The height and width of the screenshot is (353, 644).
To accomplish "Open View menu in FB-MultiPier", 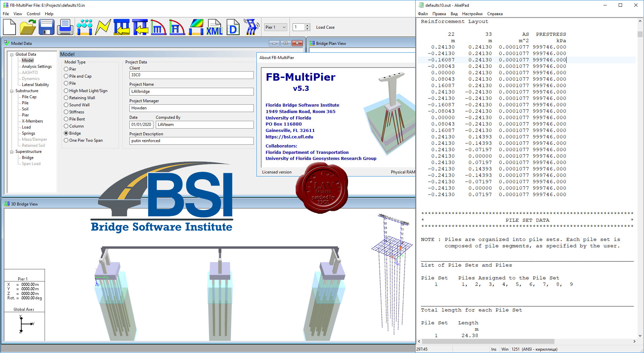I will 18,14.
